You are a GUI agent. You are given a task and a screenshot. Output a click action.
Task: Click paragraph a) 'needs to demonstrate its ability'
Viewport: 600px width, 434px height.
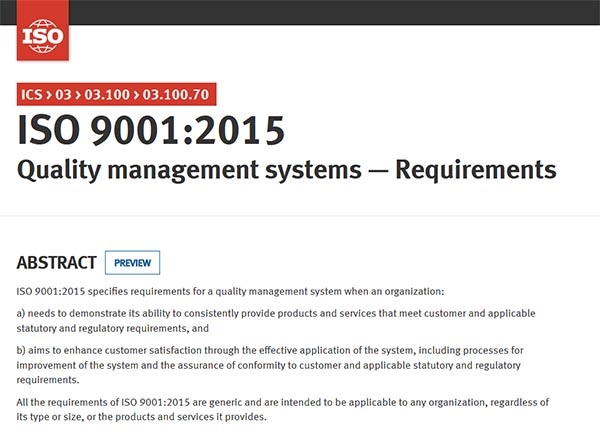(x=276, y=321)
